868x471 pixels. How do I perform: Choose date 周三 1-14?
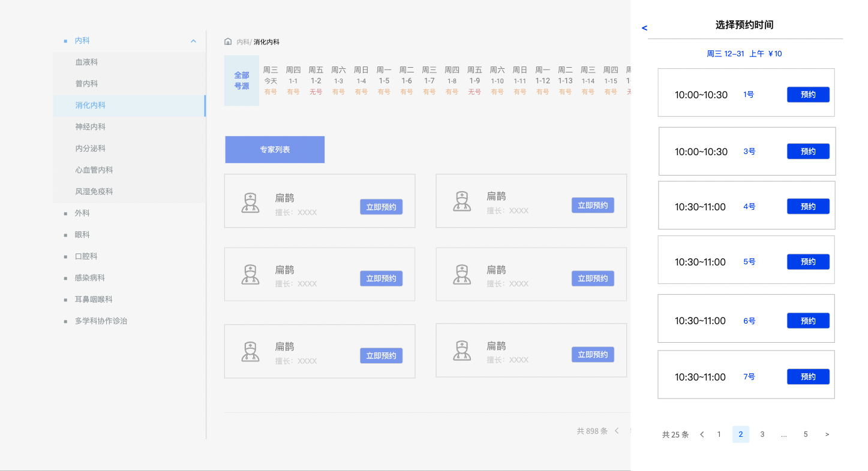point(588,81)
